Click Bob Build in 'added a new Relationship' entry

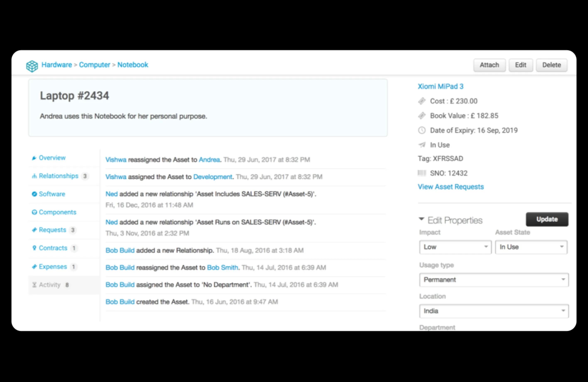tap(120, 250)
